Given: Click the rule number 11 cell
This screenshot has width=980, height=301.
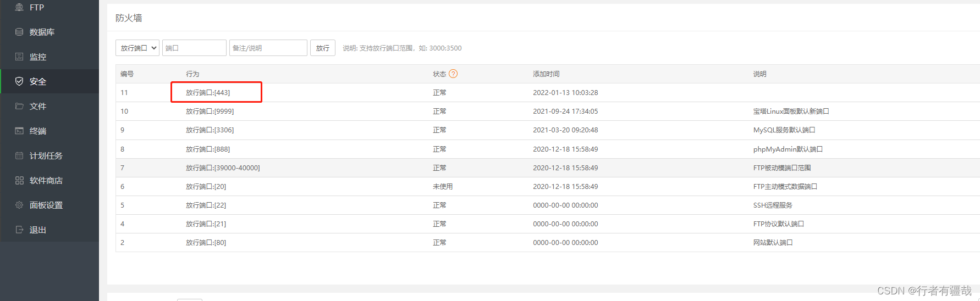Looking at the screenshot, I should pos(124,92).
